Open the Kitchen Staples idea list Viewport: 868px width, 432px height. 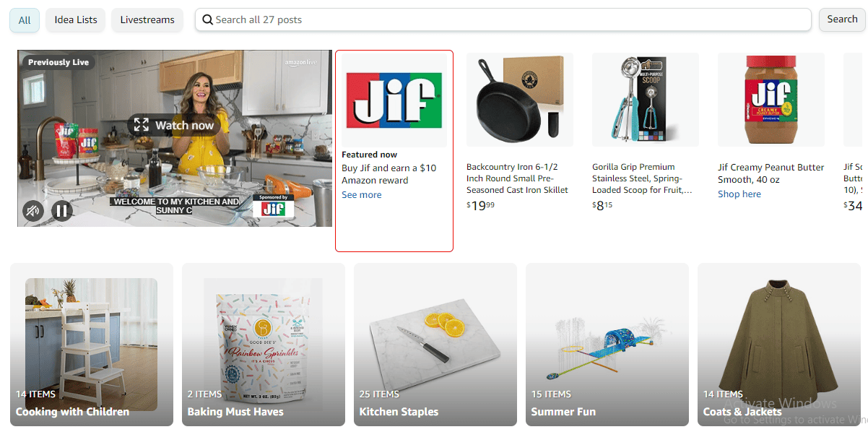(435, 345)
